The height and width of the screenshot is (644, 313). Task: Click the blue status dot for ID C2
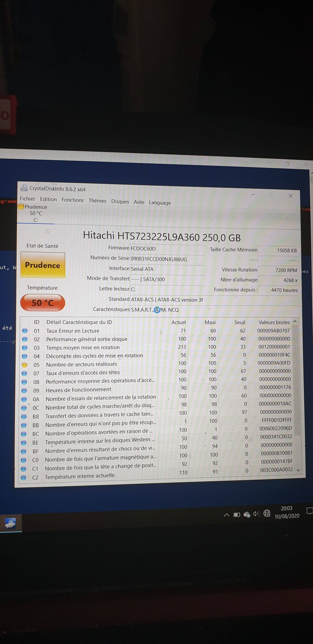tap(23, 478)
